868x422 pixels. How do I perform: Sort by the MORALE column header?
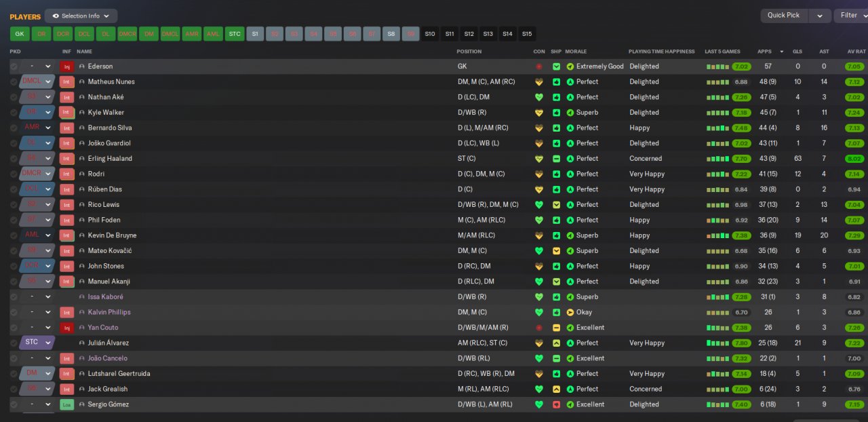click(576, 52)
